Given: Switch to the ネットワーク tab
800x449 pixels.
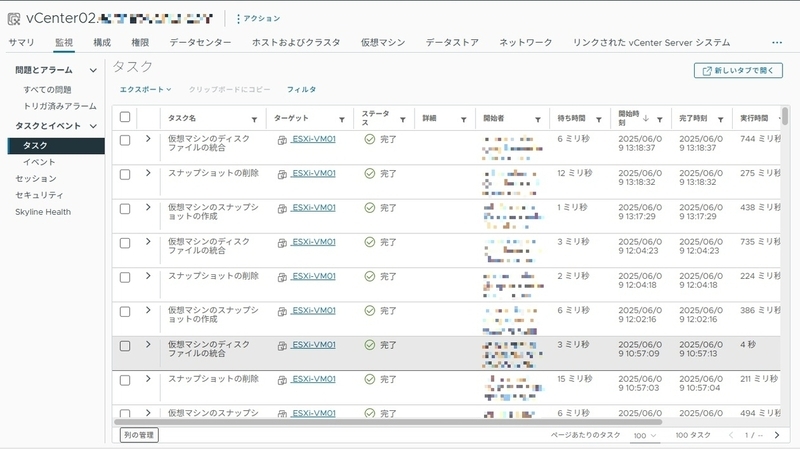Looking at the screenshot, I should pos(526,42).
